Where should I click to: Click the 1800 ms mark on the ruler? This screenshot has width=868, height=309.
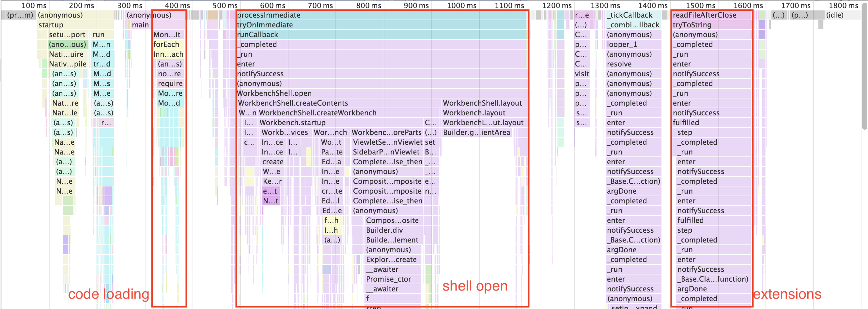click(844, 6)
